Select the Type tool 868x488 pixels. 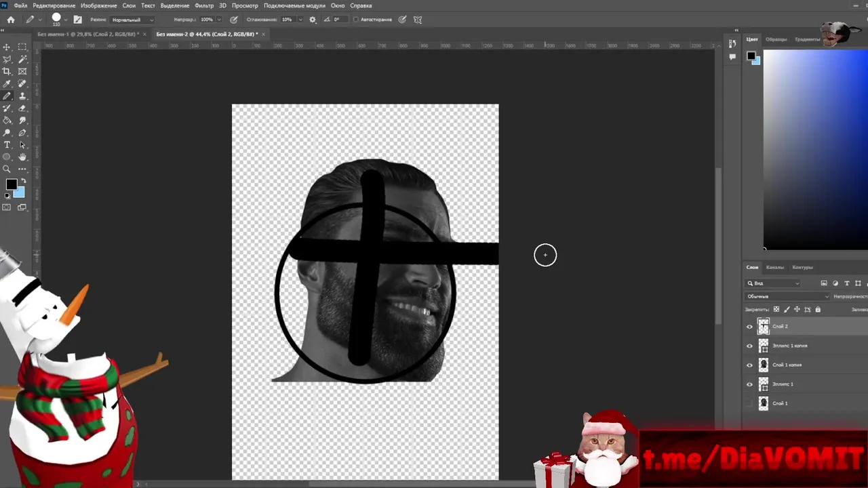(x=7, y=145)
